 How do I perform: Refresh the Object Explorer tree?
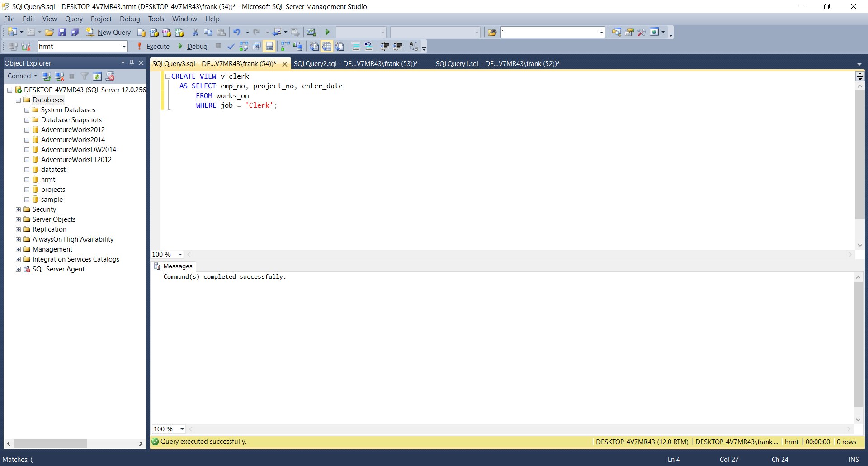[x=97, y=76]
